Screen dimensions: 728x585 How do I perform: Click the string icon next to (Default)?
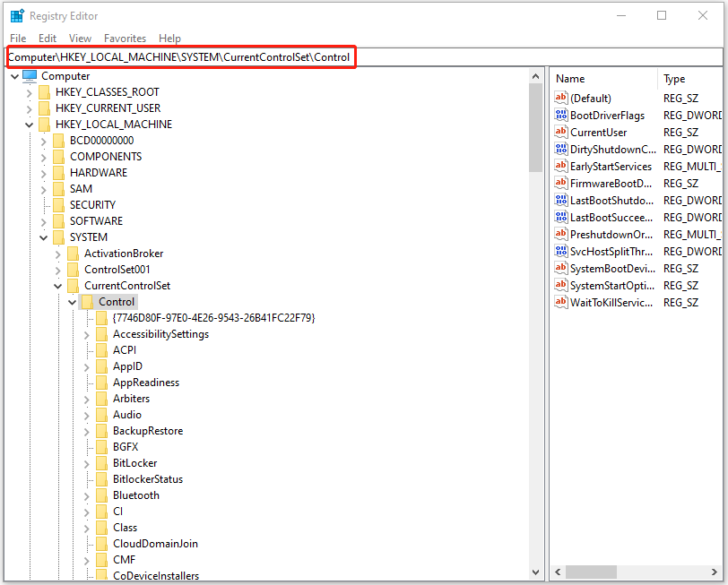561,98
